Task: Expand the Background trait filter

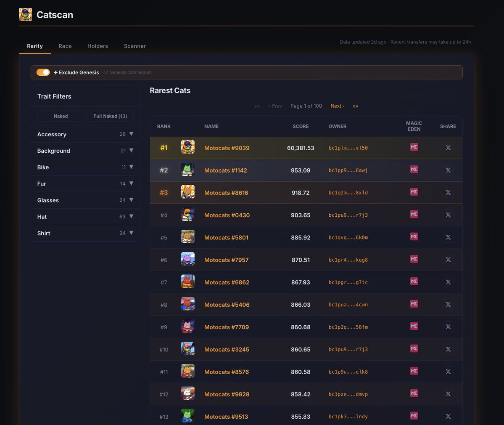Action: pos(85,151)
